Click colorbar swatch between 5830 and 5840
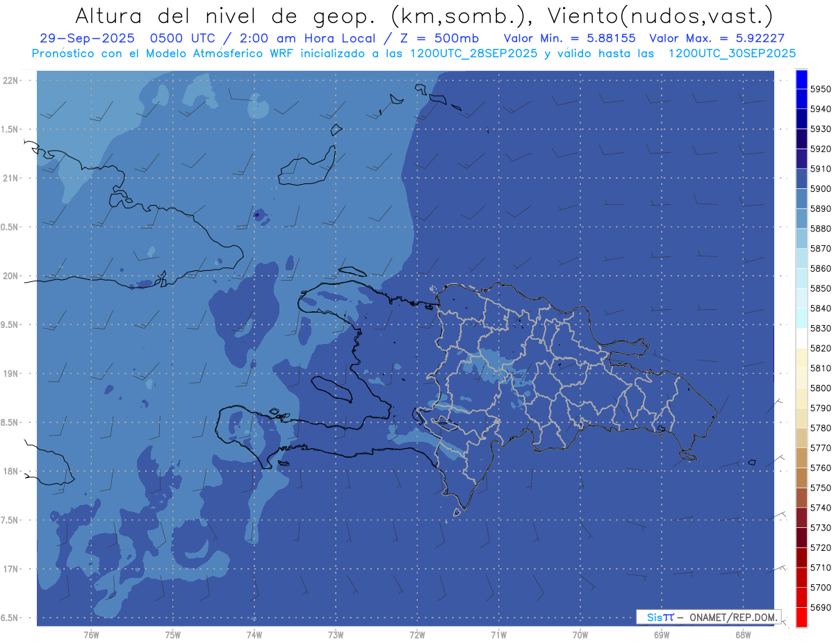834x644 pixels. [x=801, y=318]
